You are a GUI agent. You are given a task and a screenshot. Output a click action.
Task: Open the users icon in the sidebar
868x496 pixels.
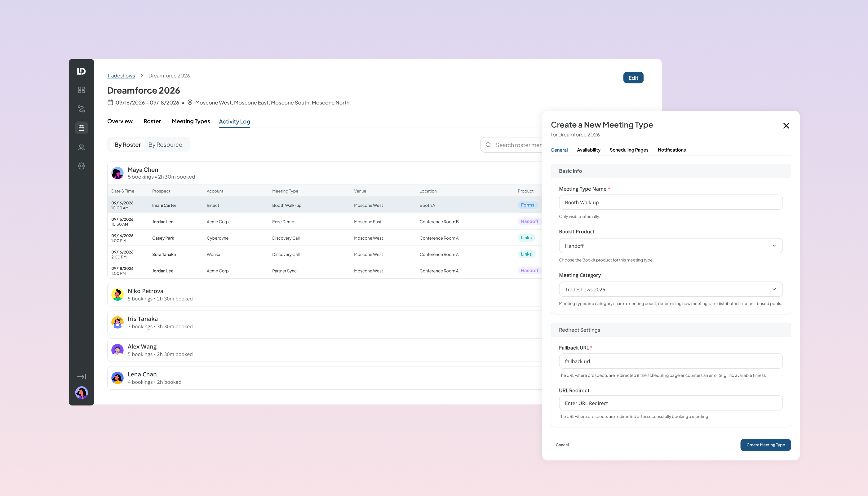click(x=81, y=147)
